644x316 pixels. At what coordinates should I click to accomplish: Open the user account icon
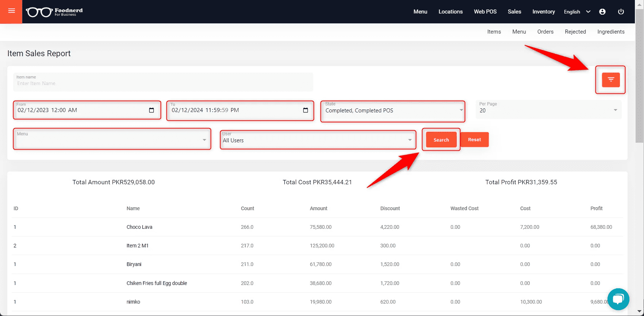(x=602, y=12)
